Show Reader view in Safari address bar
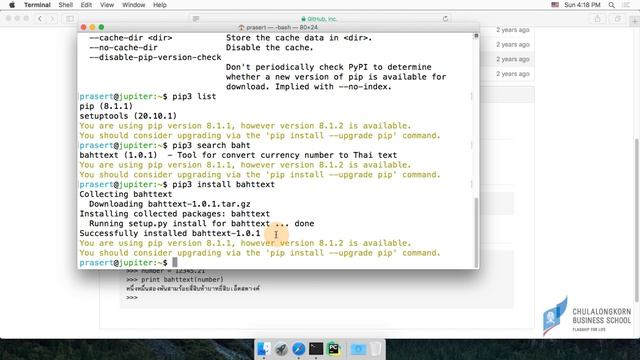Image resolution: width=640 pixels, height=360 pixels. pos(196,19)
